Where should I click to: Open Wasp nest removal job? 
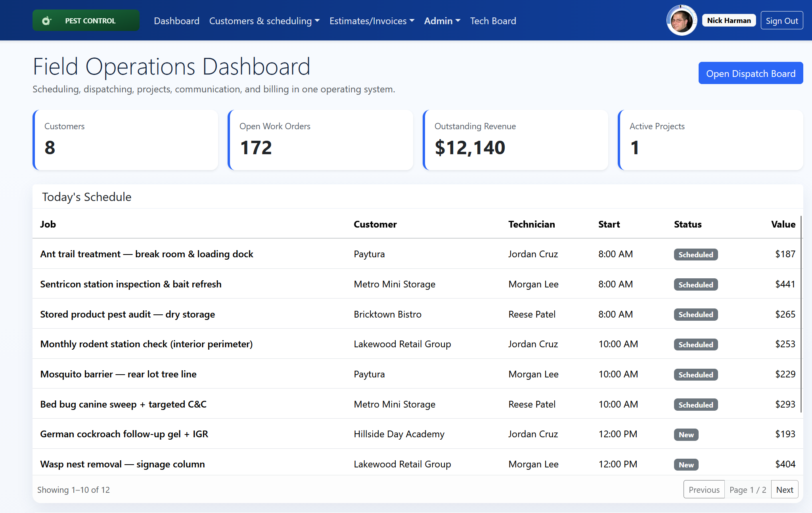click(x=123, y=464)
